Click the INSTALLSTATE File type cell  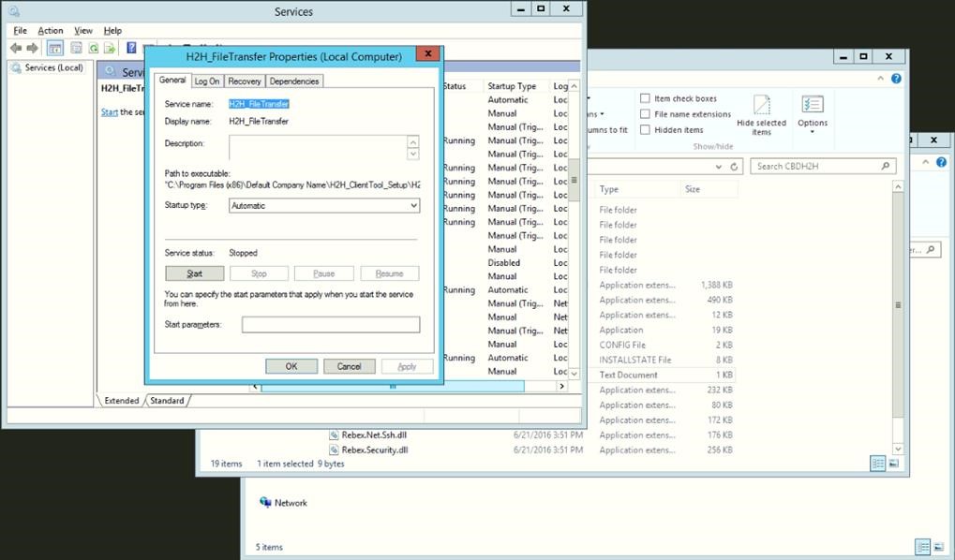[x=634, y=360]
